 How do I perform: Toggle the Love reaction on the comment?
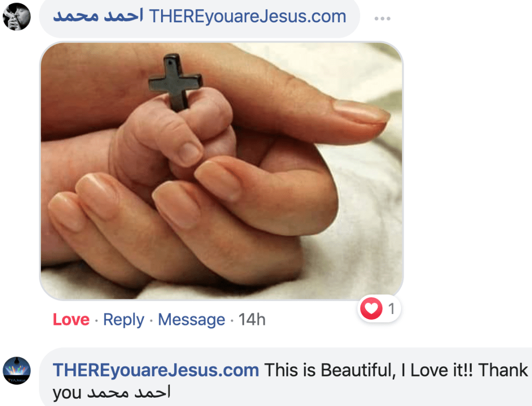[71, 320]
